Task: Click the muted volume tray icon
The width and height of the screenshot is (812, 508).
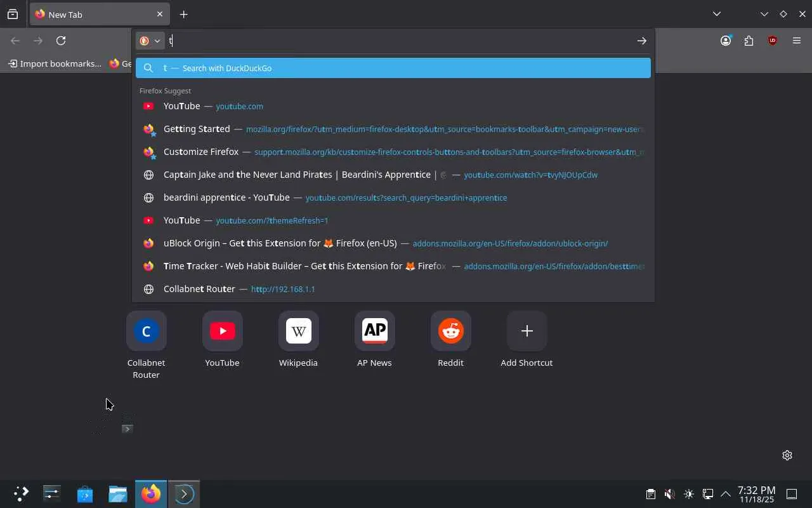Action: 669,494
